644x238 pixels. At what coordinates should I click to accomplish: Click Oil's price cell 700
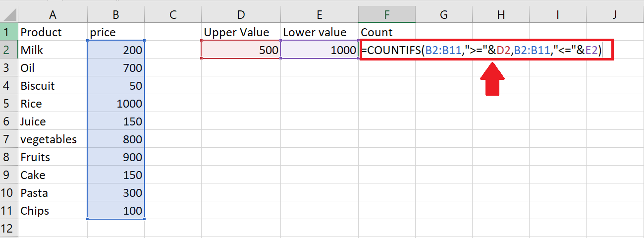coord(116,68)
